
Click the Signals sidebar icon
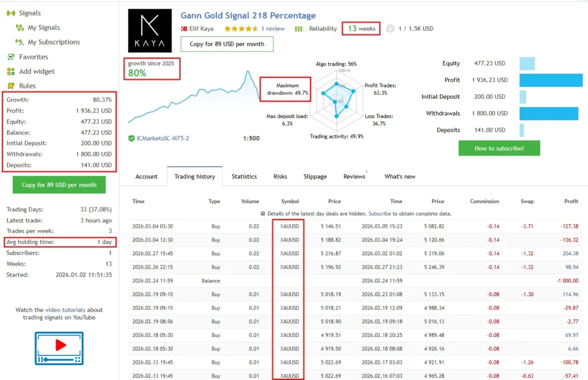pos(11,13)
